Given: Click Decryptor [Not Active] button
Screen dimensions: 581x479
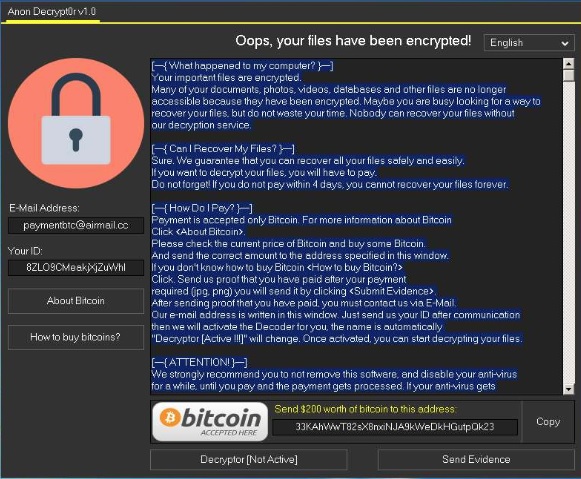Looking at the screenshot, I should [x=249, y=459].
